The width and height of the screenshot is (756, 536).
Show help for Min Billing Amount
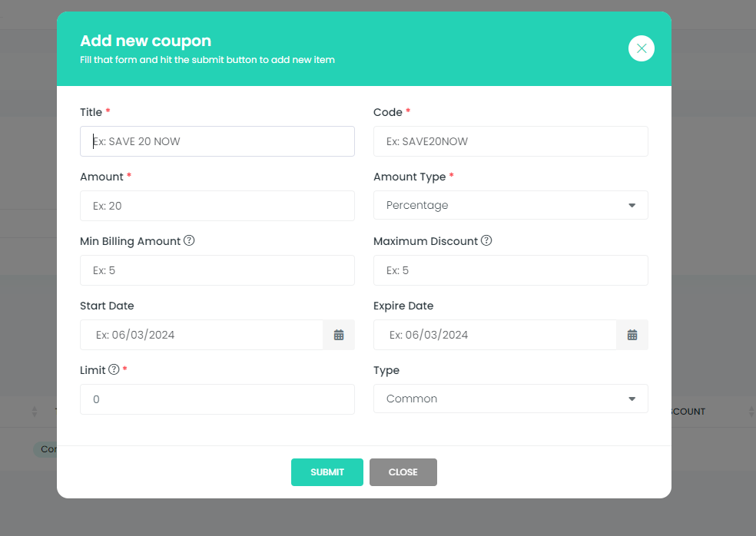tap(190, 240)
